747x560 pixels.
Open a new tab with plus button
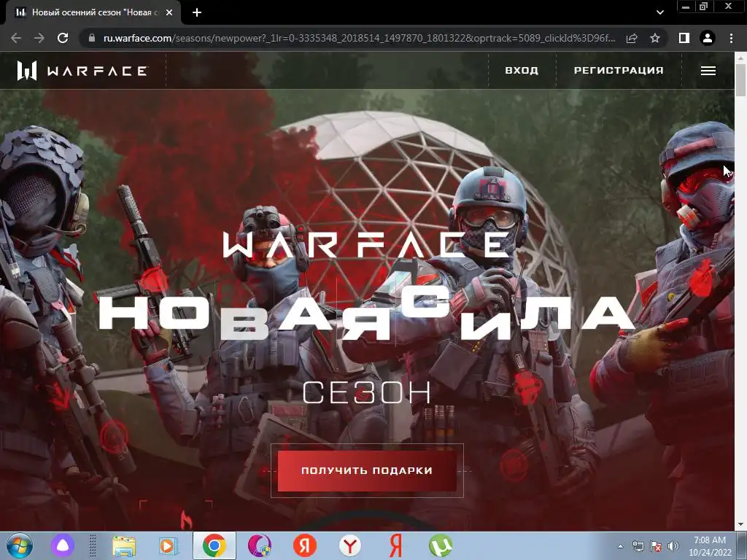pyautogui.click(x=197, y=12)
